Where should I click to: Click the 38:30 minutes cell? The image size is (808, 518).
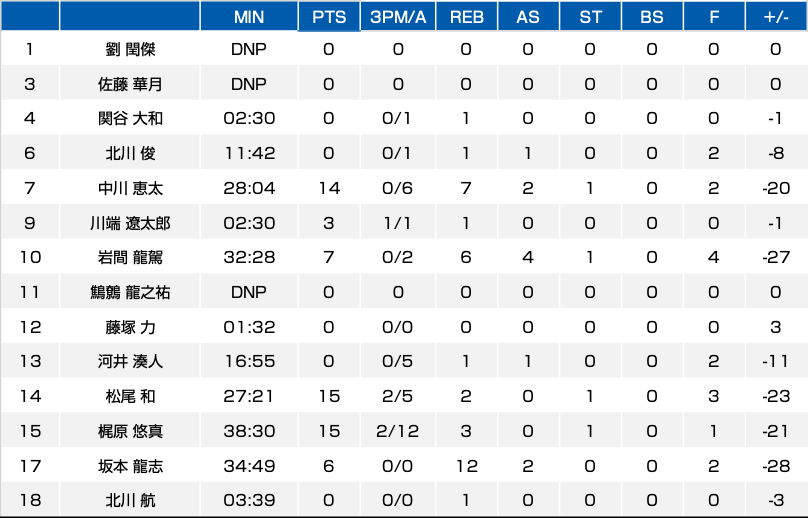point(249,431)
